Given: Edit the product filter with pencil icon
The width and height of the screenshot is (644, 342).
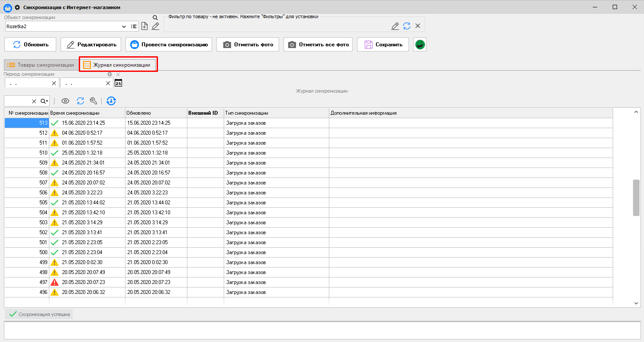Looking at the screenshot, I should pos(395,26).
